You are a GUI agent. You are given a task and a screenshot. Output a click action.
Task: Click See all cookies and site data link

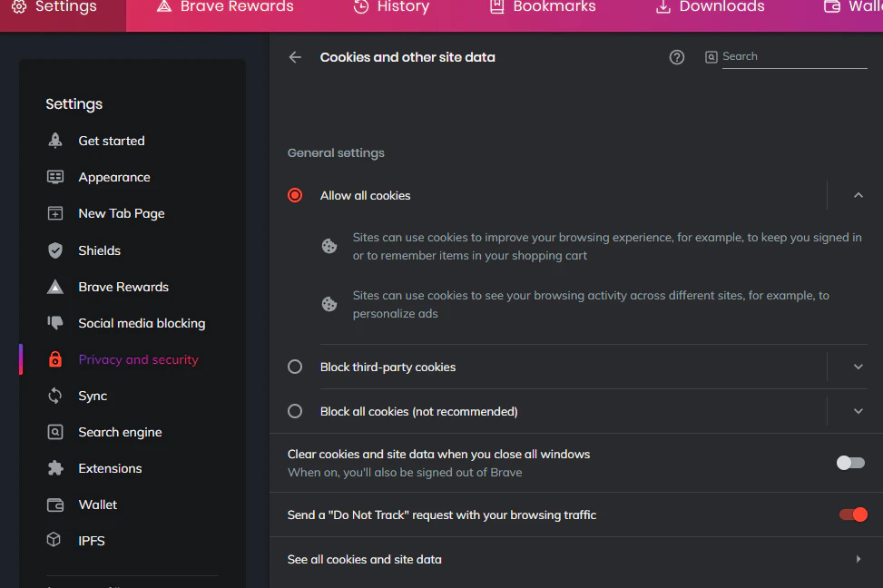(364, 559)
